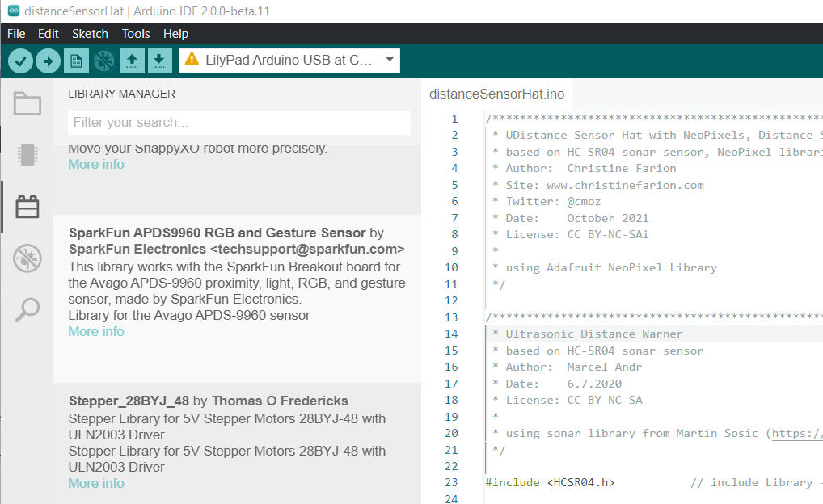Click the Save sketch down-arrow icon
The height and width of the screenshot is (504, 823).
tap(159, 61)
